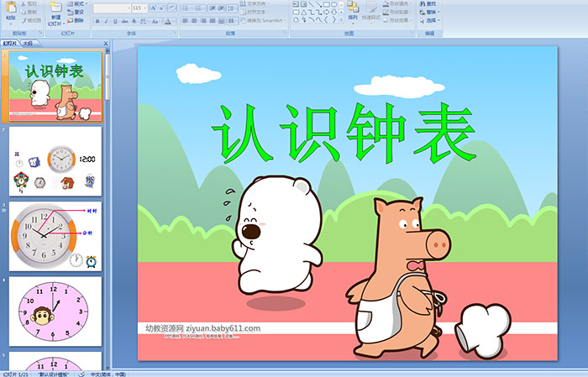Toggle Bold text formatting
Image resolution: width=588 pixels, height=377 pixels.
click(97, 20)
